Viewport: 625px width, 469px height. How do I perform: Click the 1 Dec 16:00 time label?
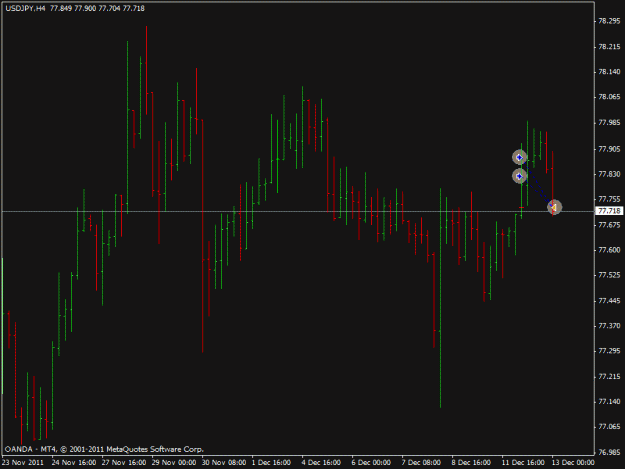271,462
